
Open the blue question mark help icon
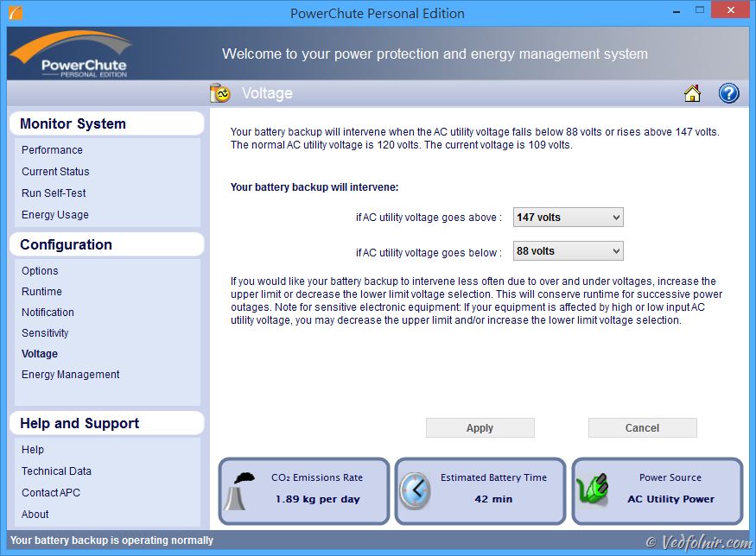pyautogui.click(x=728, y=93)
